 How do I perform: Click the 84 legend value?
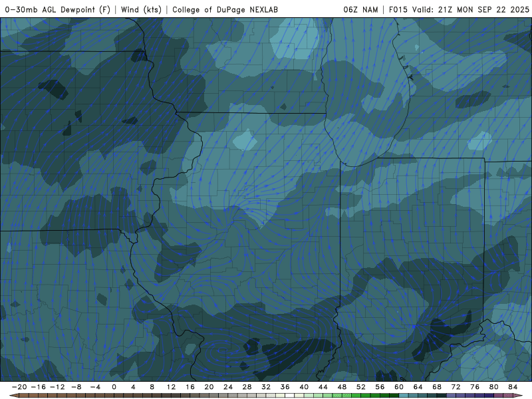click(513, 387)
